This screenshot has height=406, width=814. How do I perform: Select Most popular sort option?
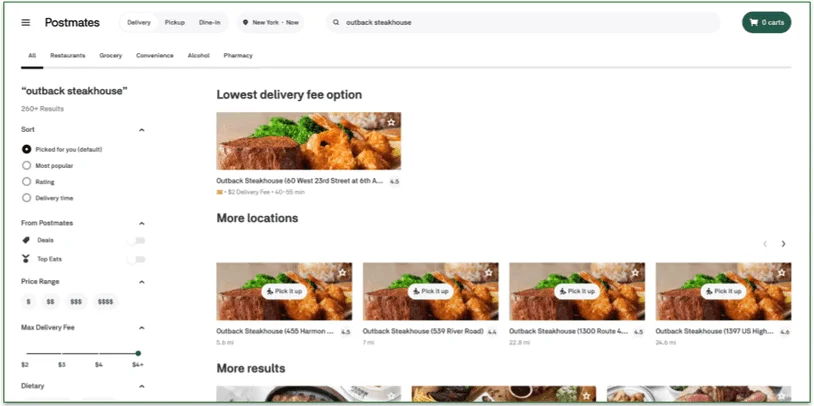26,166
